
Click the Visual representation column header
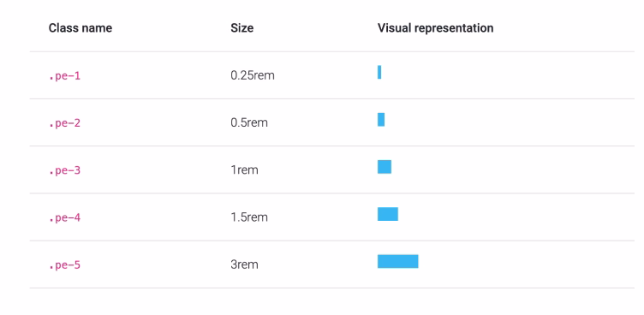pos(435,28)
